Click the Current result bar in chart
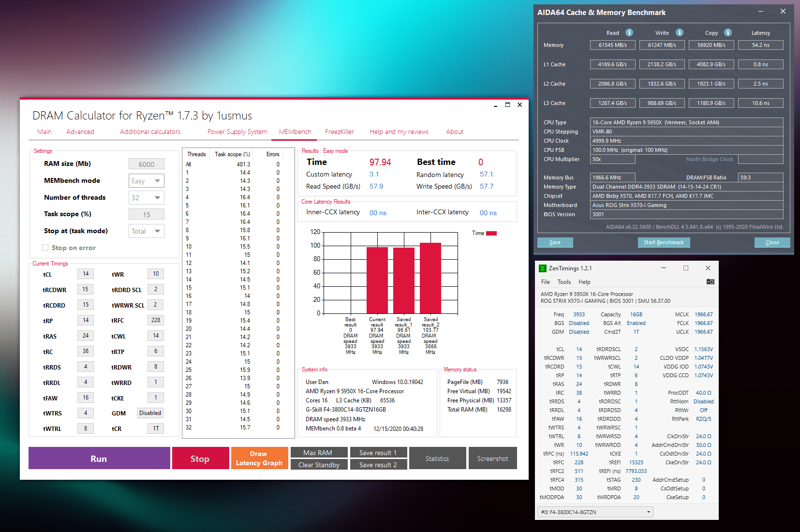This screenshot has width=800, height=532. tap(377, 280)
